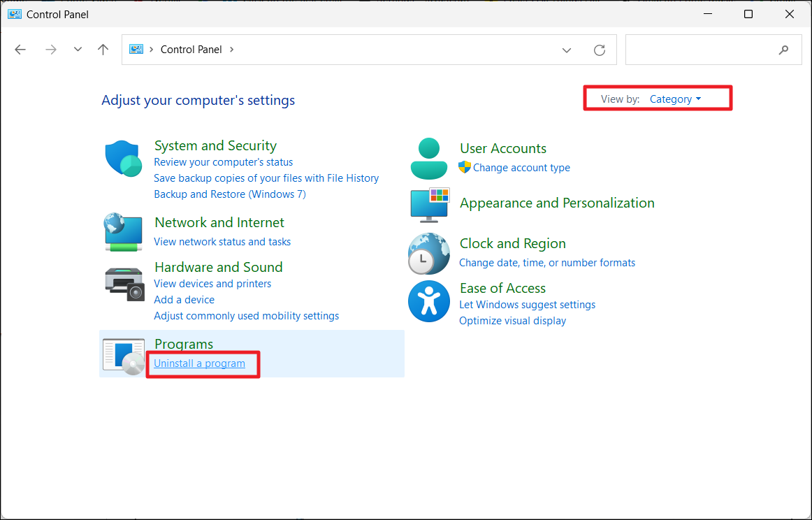Expand the chevron after Control Panel breadcrumb

(232, 50)
